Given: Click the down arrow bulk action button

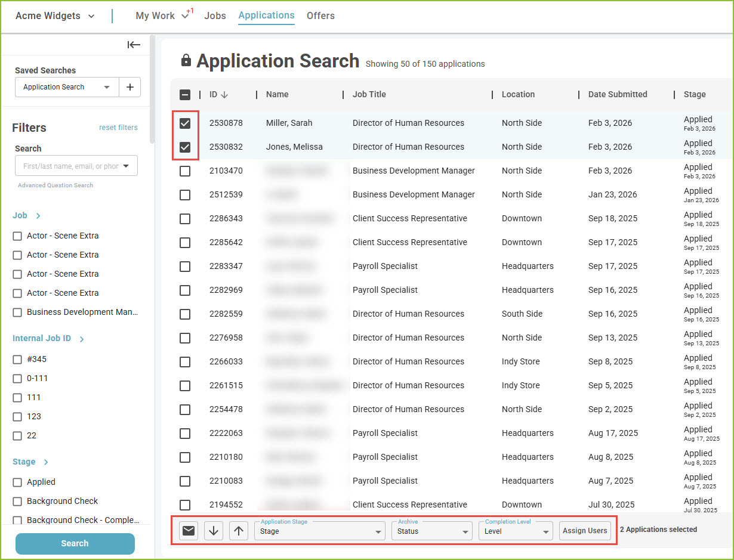Looking at the screenshot, I should pyautogui.click(x=214, y=531).
